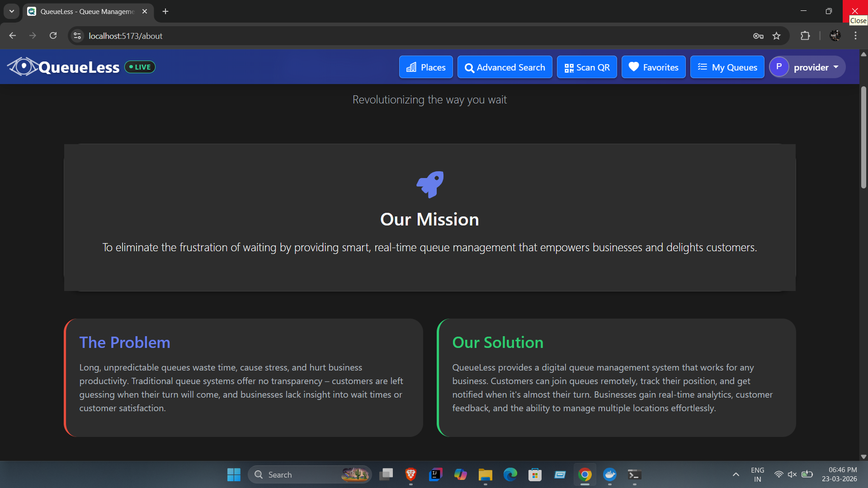Open the browser Extensions puzzle icon
Screen dimensions: 868x488
[x=805, y=36]
